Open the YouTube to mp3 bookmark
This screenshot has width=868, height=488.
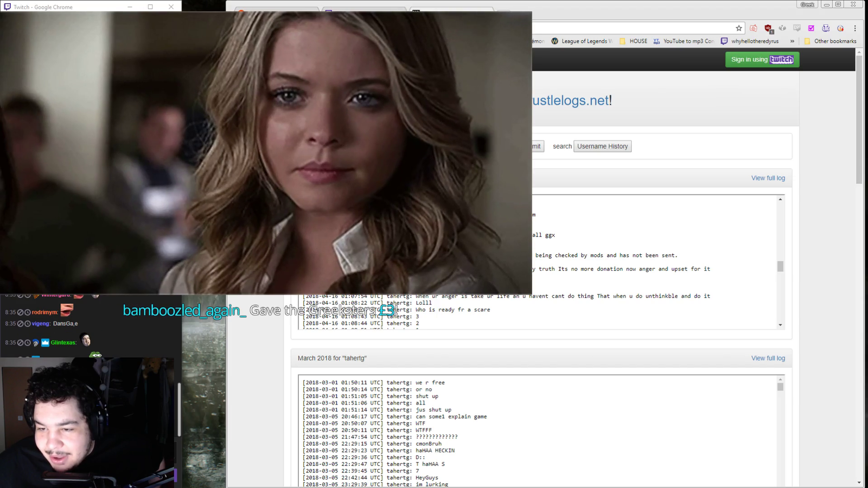pos(684,41)
